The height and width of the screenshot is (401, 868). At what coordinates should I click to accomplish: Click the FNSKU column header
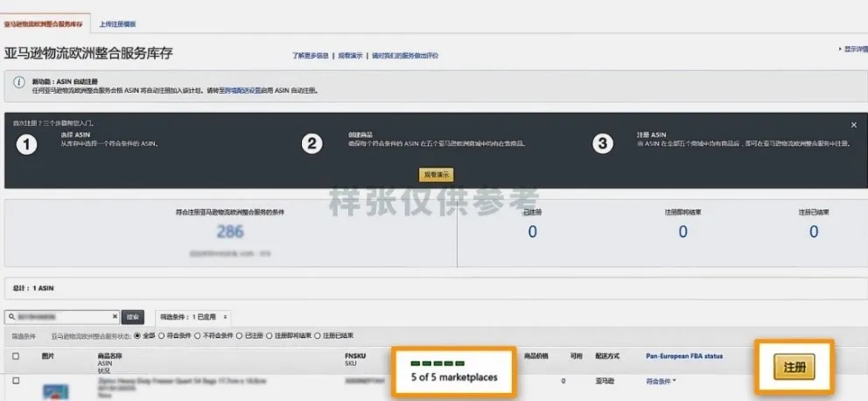pyautogui.click(x=355, y=356)
